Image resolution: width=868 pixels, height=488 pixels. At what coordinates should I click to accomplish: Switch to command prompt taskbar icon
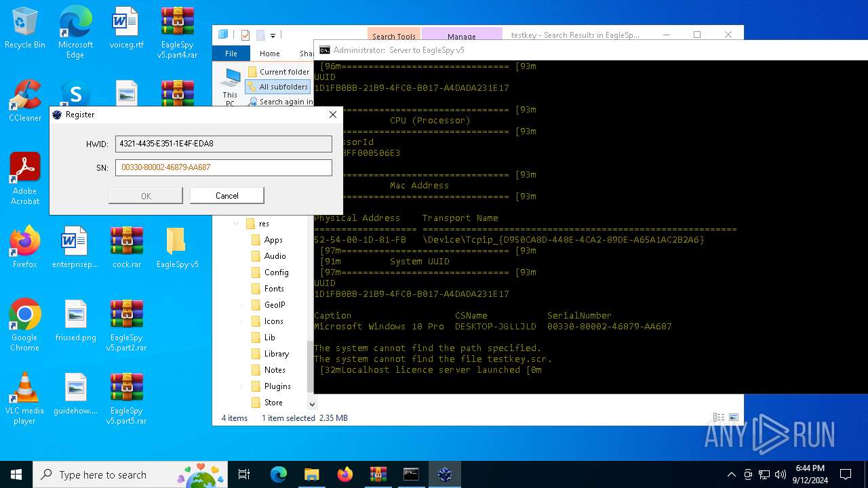411,474
